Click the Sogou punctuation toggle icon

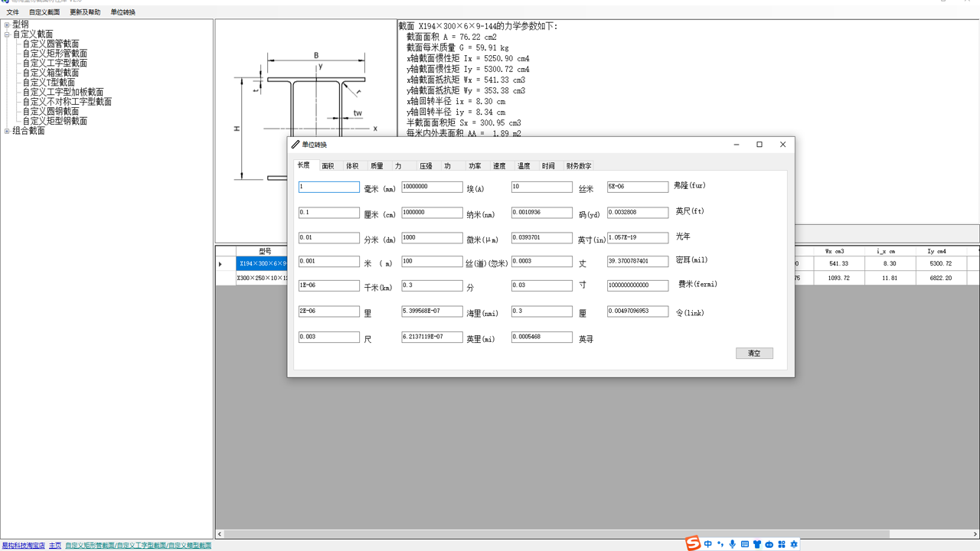point(720,544)
